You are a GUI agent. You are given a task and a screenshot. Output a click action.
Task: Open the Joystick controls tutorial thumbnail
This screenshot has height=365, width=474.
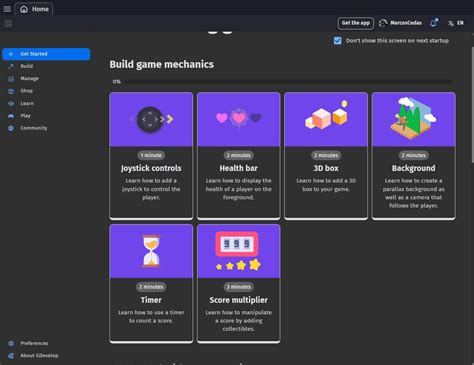[x=151, y=119]
